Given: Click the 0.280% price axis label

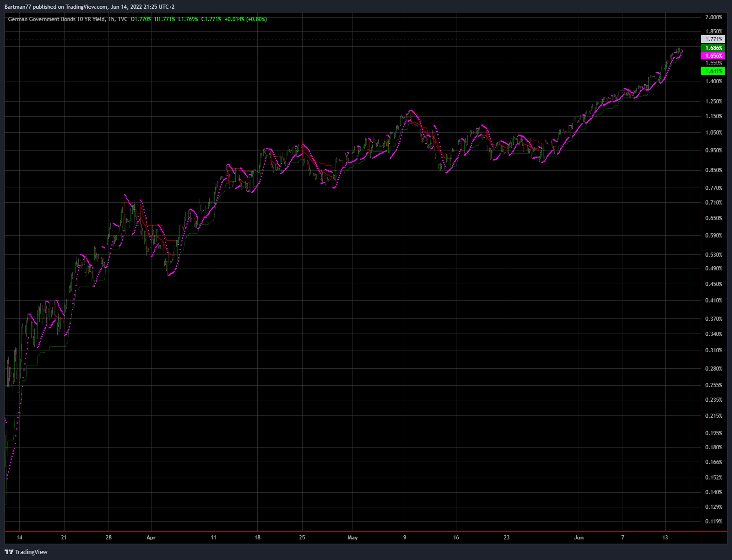Looking at the screenshot, I should (714, 369).
